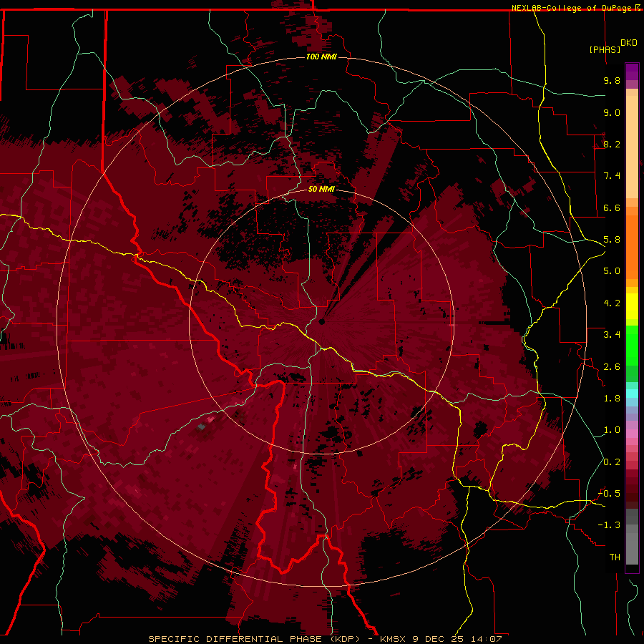
Task: Select the 9.0 scale label
Action: [x=612, y=112]
